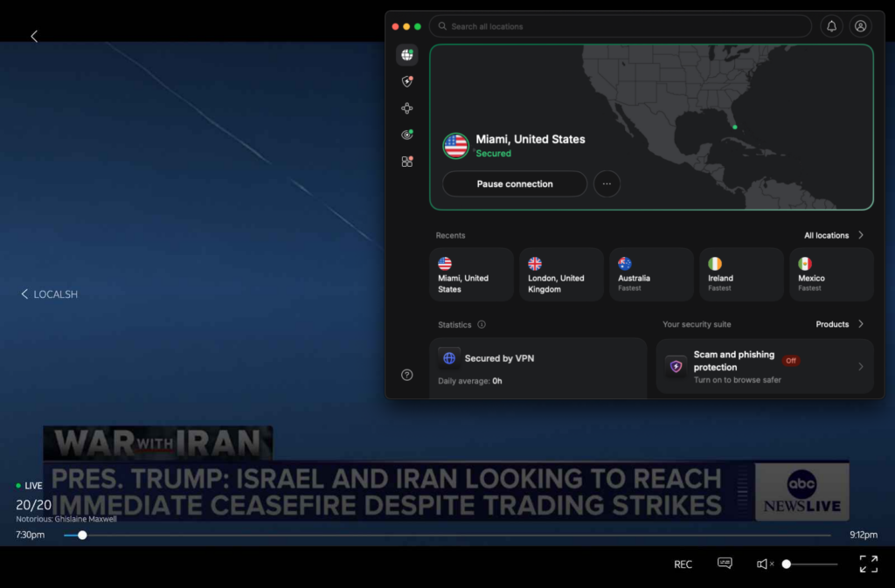This screenshot has height=588, width=895.
Task: Pause the VPN connection
Action: point(515,183)
